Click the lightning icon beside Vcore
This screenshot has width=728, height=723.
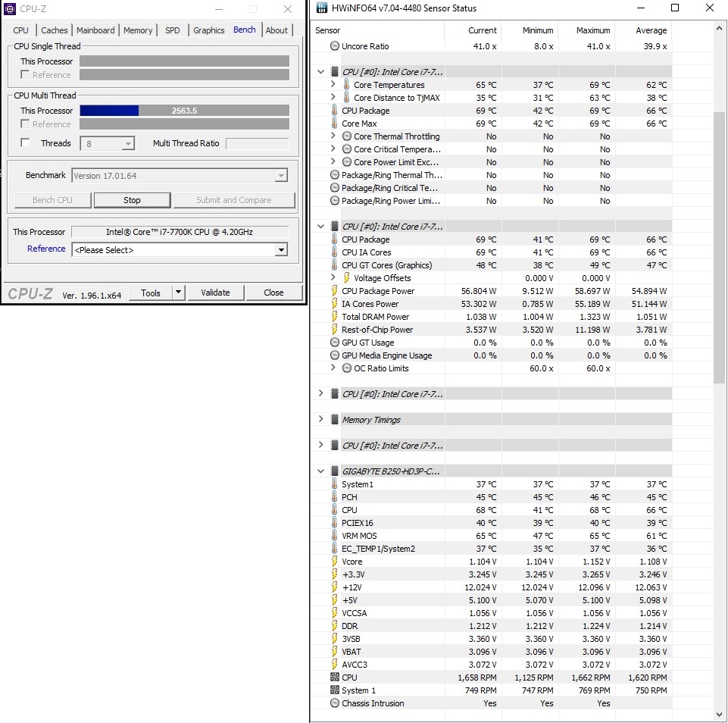334,562
